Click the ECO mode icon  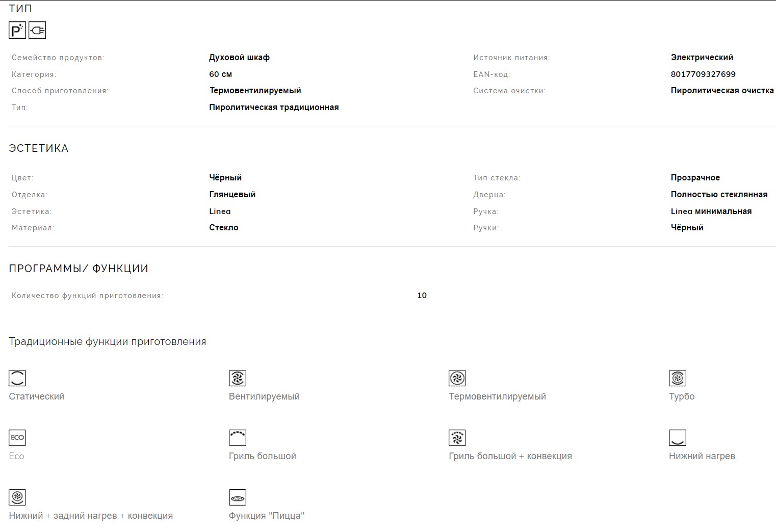(x=17, y=438)
